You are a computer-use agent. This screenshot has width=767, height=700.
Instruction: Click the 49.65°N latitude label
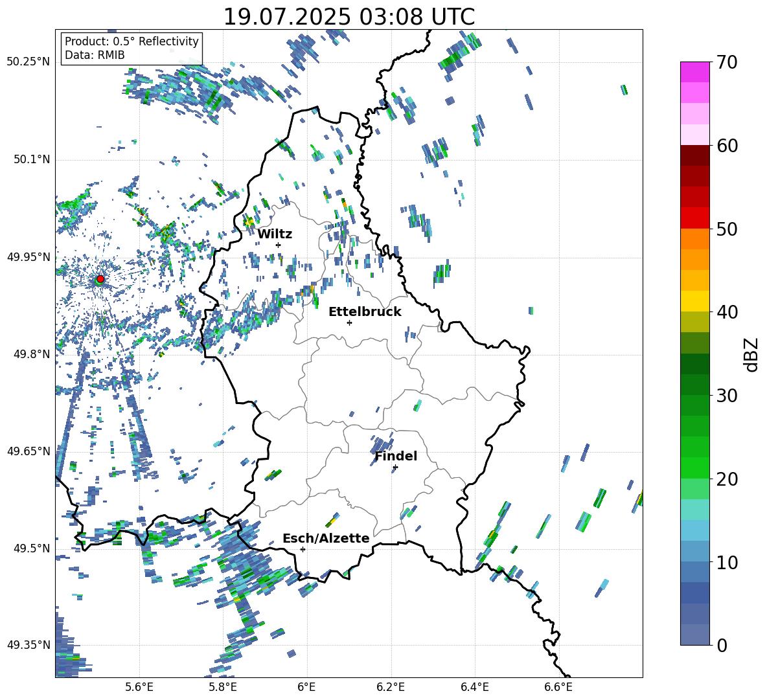(x=29, y=451)
